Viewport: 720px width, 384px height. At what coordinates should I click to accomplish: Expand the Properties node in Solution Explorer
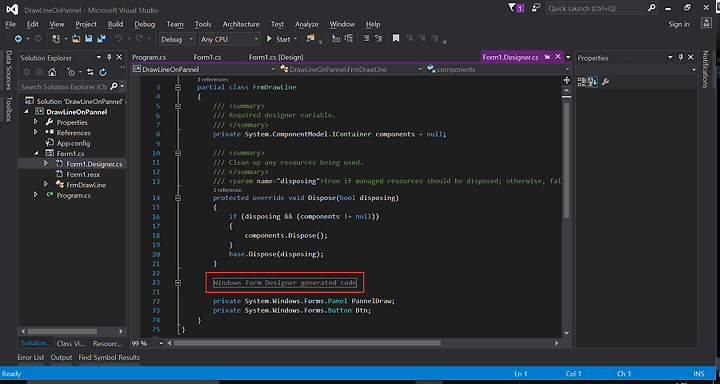pyautogui.click(x=36, y=122)
